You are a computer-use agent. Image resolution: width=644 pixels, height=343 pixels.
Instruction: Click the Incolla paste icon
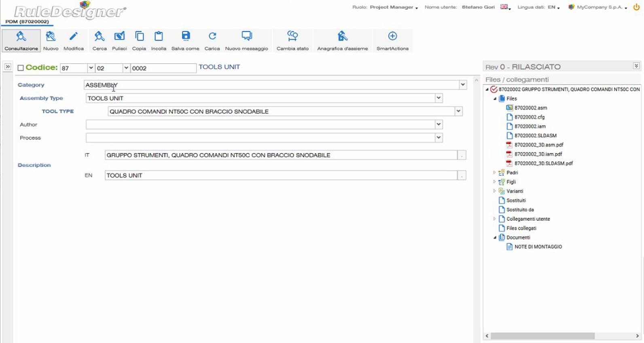coord(159,36)
